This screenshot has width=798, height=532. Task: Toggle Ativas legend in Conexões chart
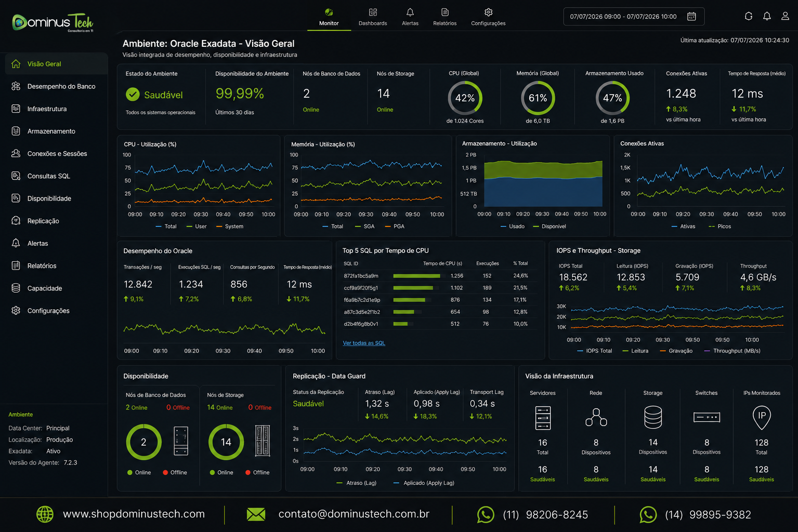click(x=683, y=227)
